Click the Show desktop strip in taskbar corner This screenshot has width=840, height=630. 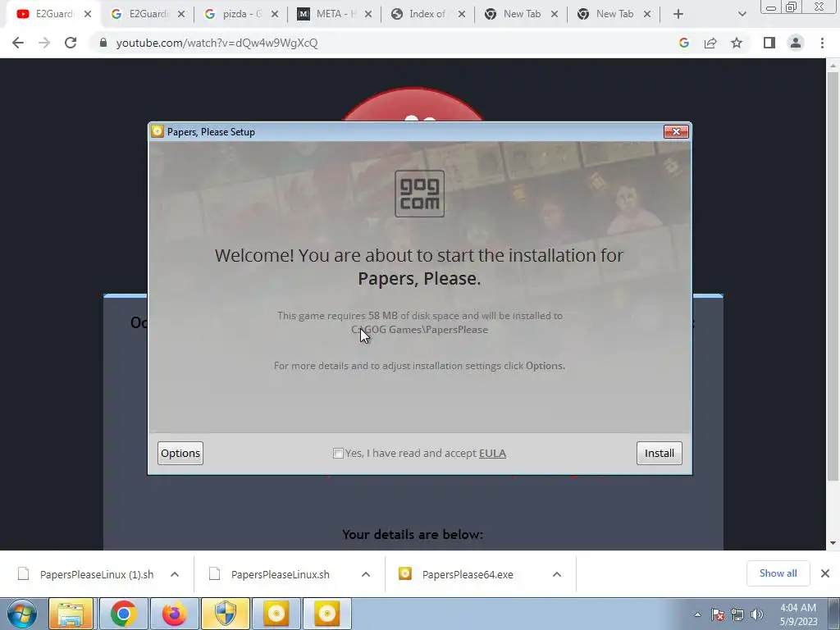click(x=834, y=614)
